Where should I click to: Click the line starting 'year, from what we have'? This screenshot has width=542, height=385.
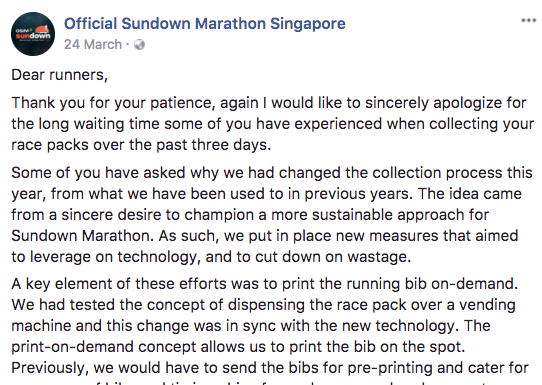click(x=267, y=194)
